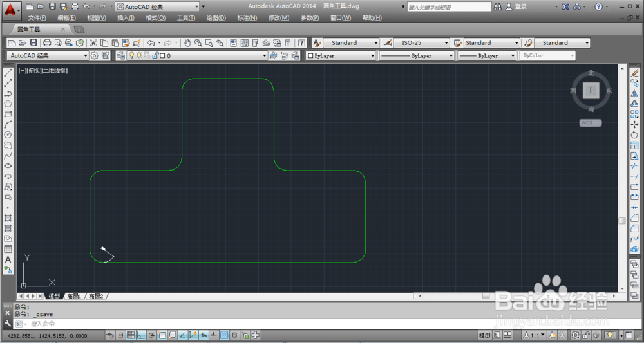The width and height of the screenshot is (644, 343).
Task: Open the Layer Properties Manager icon
Action: tap(121, 55)
